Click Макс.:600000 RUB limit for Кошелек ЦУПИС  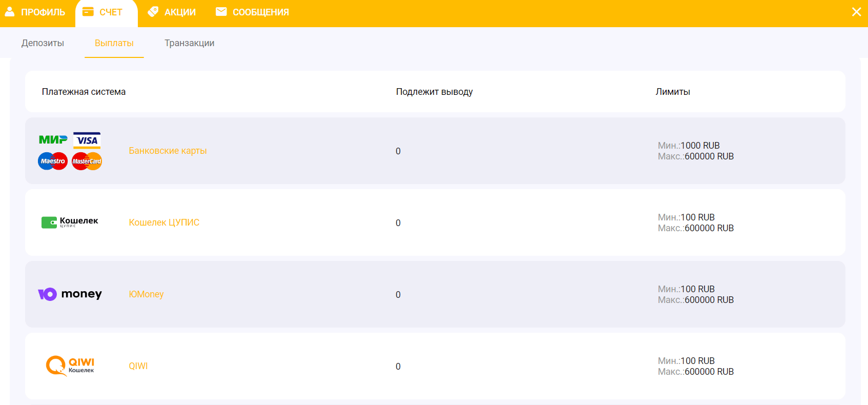696,228
